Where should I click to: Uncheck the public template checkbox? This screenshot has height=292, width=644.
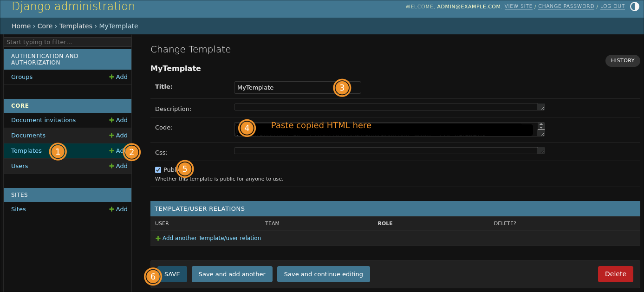click(158, 170)
